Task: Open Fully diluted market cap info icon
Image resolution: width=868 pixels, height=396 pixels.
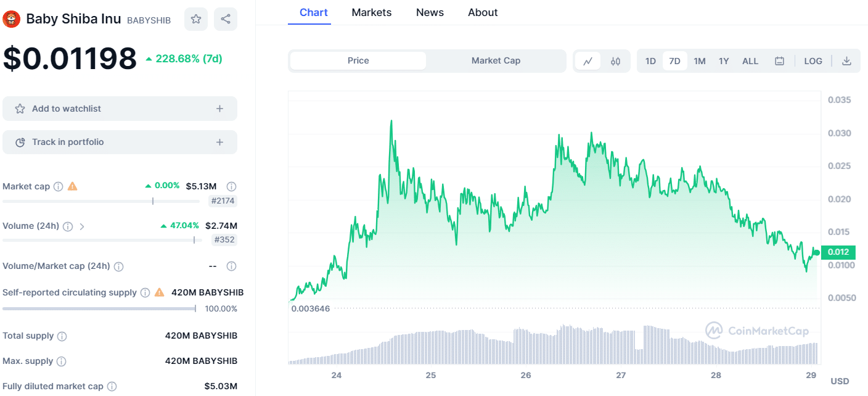Action: [x=112, y=387]
